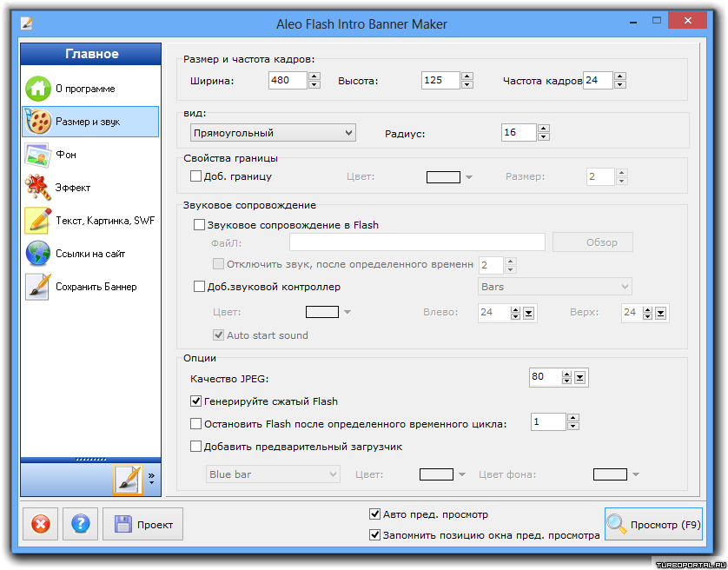The image size is (728, 570).
Task: Click the Главное panel header
Action: coord(91,54)
